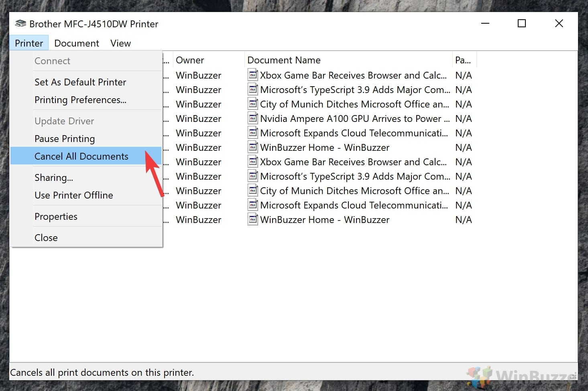The width and height of the screenshot is (588, 391).
Task: Select Close in the Printer menu
Action: coord(86,237)
